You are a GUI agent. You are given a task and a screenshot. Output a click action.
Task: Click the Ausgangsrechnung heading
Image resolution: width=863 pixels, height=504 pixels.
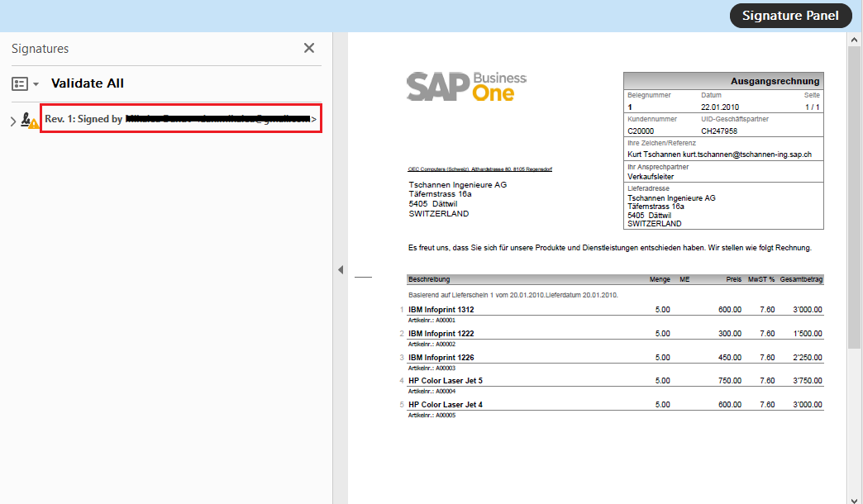click(775, 81)
